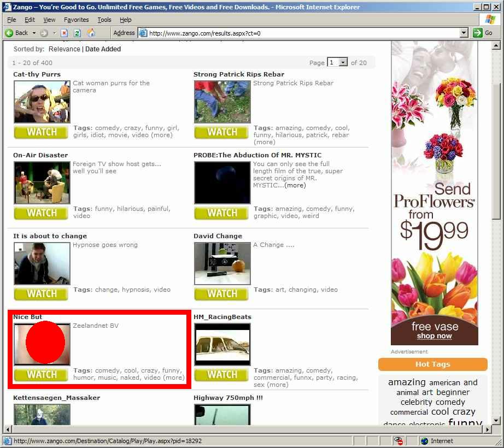Viewport: 504px width, 448px height.
Task: Click the 'amazing' hot tag
Action: [407, 382]
